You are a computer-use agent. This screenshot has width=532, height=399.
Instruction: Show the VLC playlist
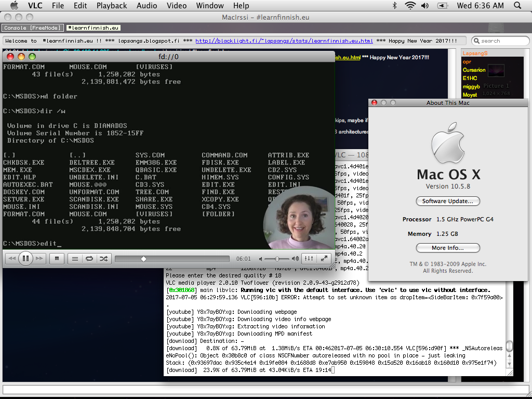click(x=75, y=258)
